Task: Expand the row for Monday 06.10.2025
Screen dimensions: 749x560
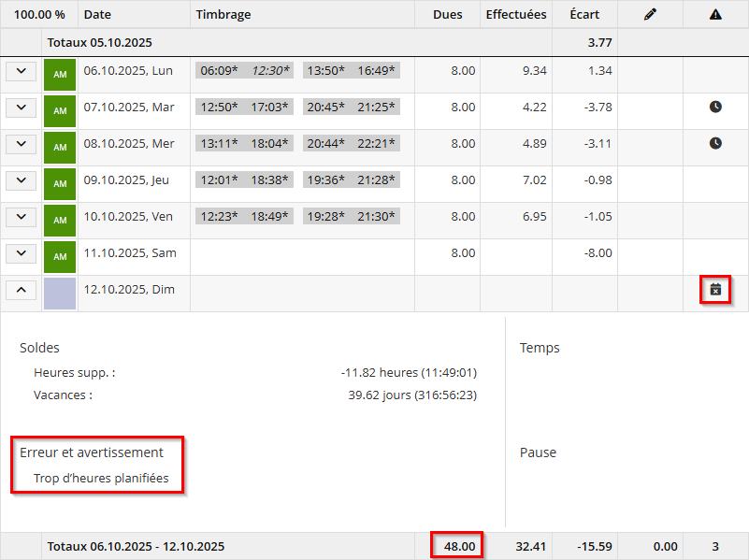Action: tap(21, 71)
